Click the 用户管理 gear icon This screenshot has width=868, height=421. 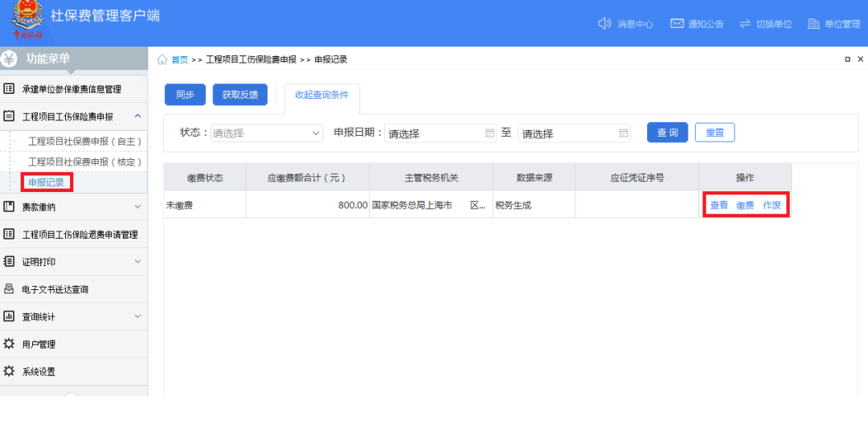(10, 344)
